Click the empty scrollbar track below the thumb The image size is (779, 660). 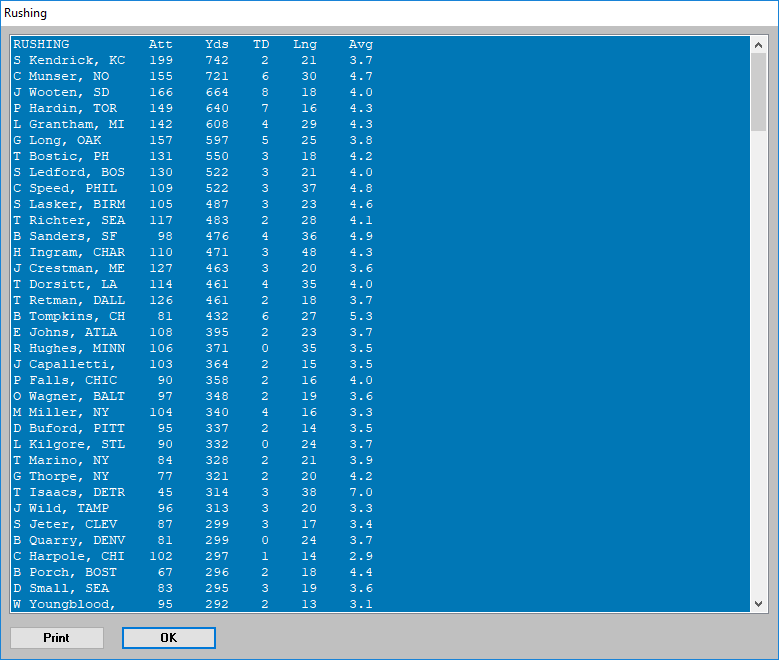(x=759, y=380)
